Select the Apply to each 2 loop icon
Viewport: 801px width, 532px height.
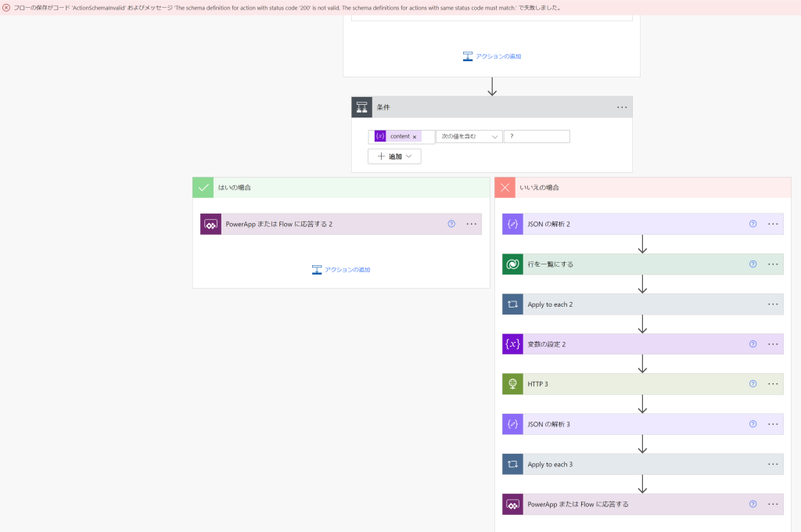(x=512, y=304)
